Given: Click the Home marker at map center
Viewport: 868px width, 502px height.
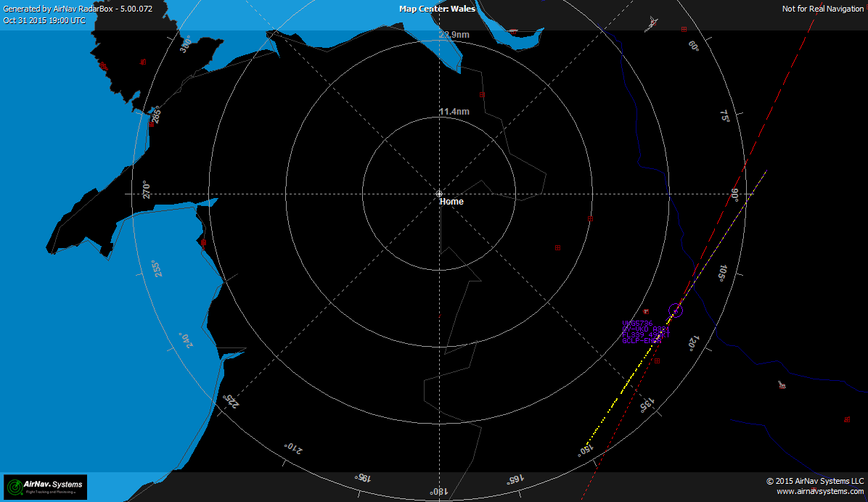Looking at the screenshot, I should 439,194.
